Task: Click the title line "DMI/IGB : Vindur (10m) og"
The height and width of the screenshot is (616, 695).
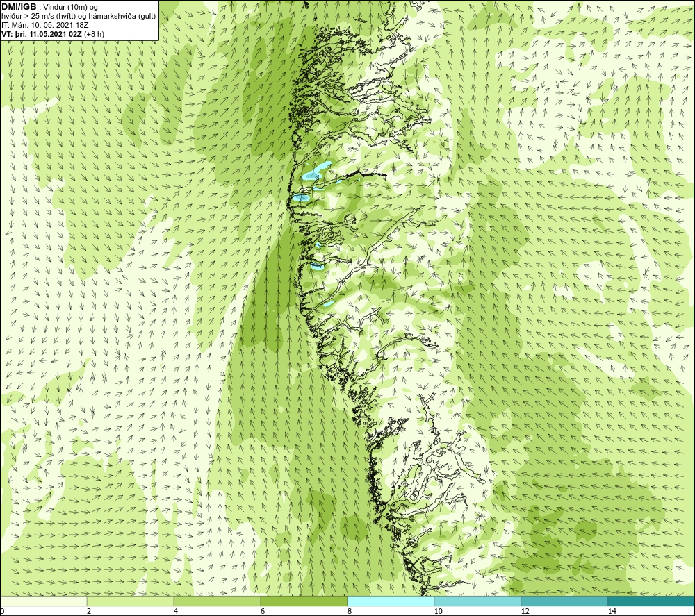Action: pyautogui.click(x=50, y=7)
